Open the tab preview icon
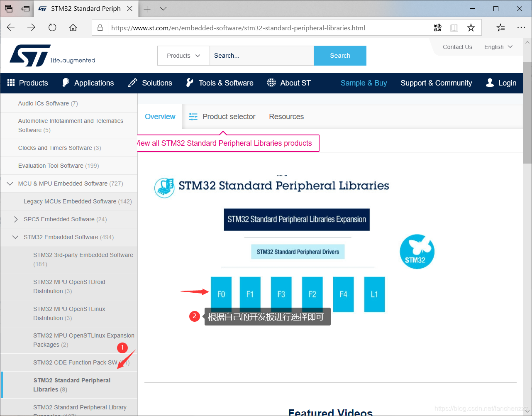The width and height of the screenshot is (532, 416). (x=9, y=8)
